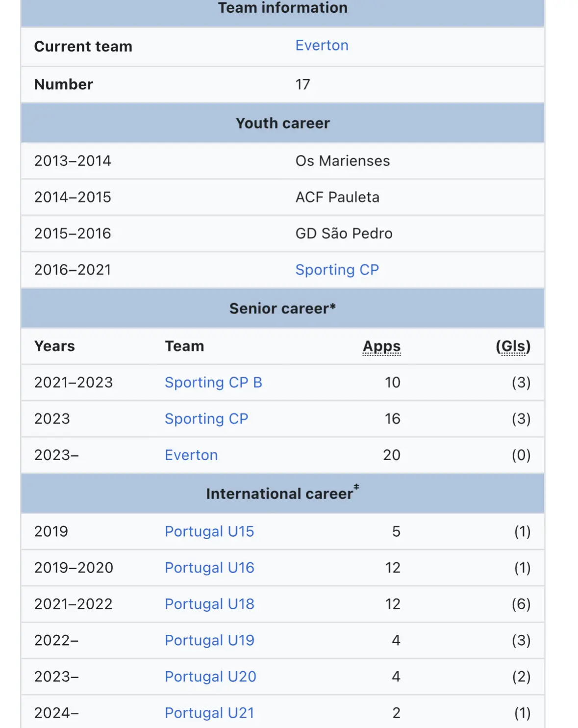
Task: Click the Senior career section header
Action: pyautogui.click(x=282, y=309)
